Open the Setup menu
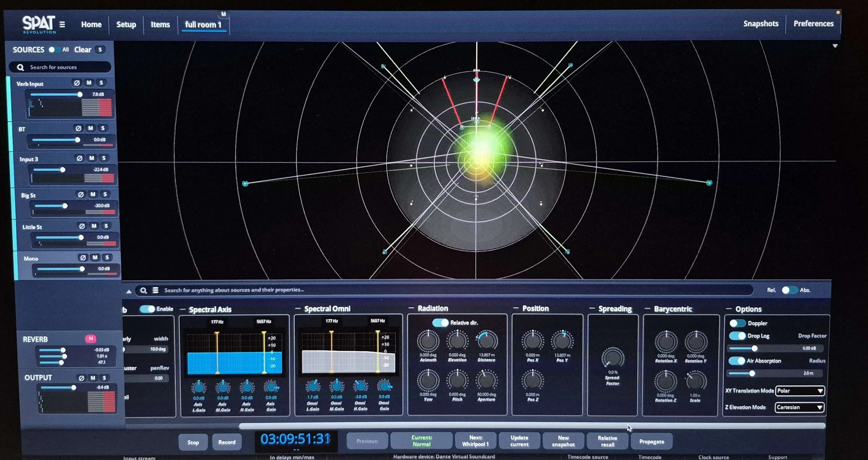 (126, 24)
